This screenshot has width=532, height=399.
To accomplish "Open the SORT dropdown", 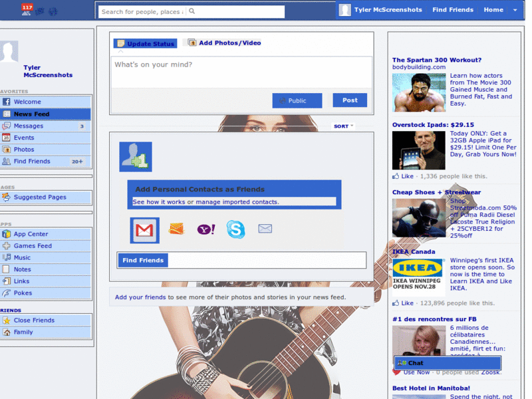I will (343, 126).
